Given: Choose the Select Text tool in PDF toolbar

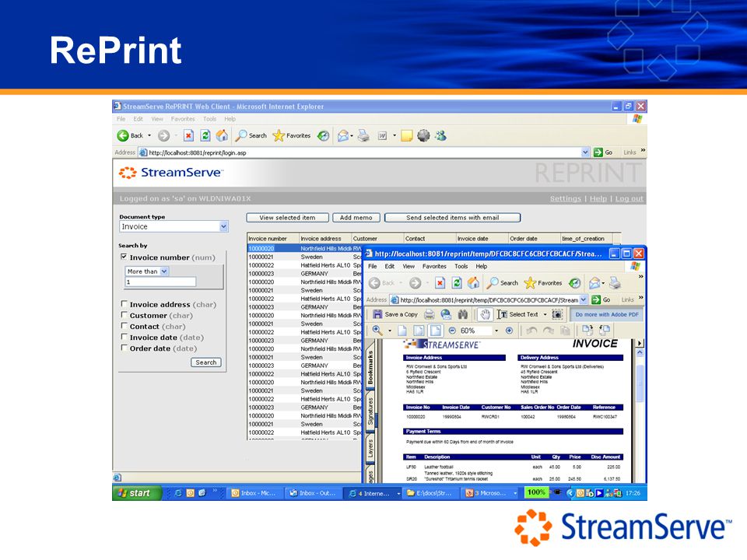Looking at the screenshot, I should [x=517, y=314].
